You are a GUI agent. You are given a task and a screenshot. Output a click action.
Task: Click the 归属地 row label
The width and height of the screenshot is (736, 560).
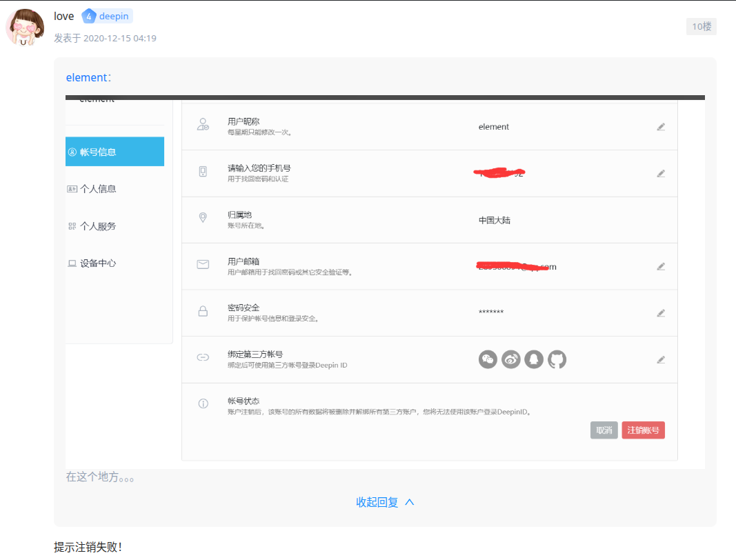click(x=240, y=214)
